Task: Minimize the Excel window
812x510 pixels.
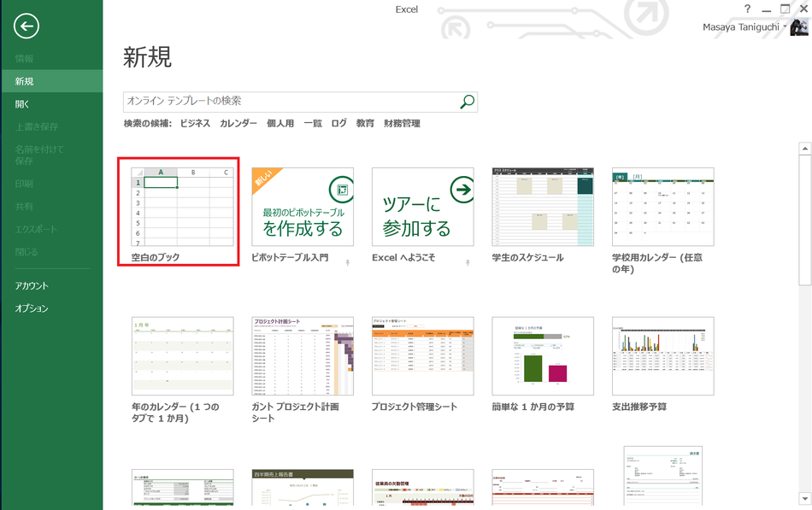Action: 767,9
